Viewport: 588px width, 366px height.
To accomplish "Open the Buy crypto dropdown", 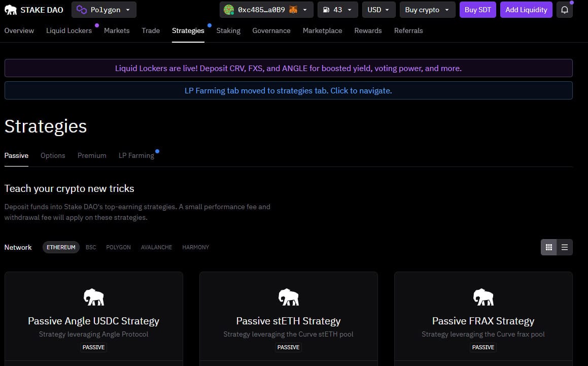I will [x=427, y=9].
